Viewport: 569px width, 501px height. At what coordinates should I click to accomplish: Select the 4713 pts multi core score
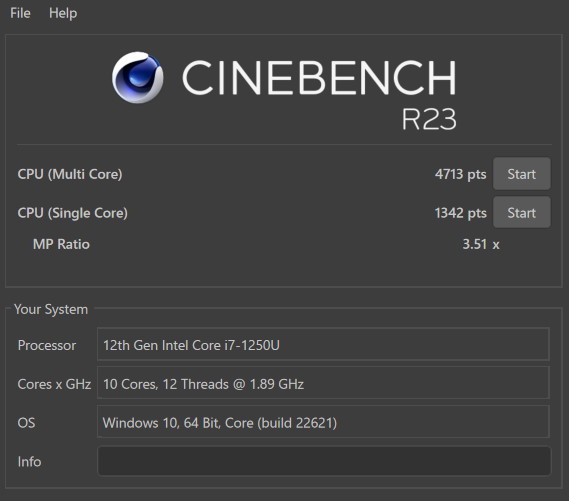(x=460, y=174)
